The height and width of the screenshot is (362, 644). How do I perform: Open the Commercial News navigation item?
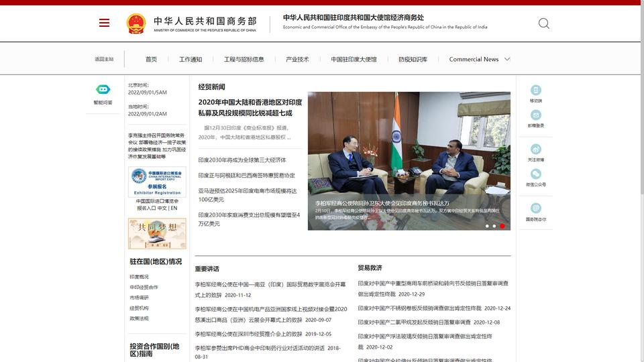(474, 59)
